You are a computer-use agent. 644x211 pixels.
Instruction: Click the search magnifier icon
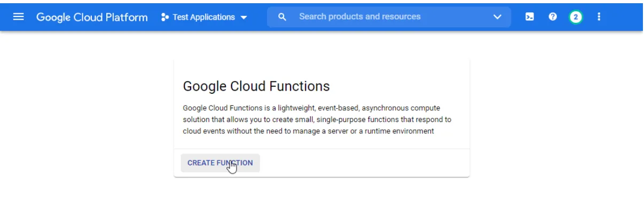click(x=282, y=17)
